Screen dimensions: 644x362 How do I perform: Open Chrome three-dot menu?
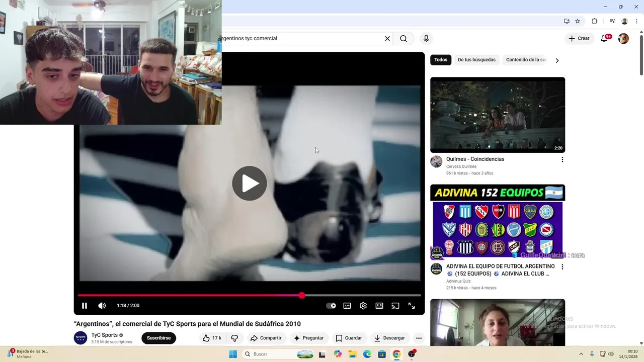coord(635,21)
